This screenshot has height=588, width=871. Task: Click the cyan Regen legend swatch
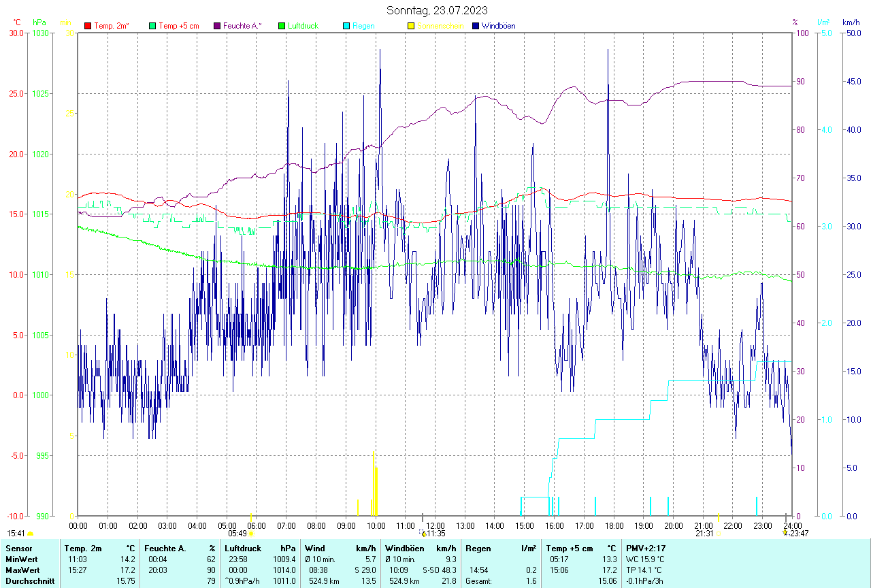(346, 26)
